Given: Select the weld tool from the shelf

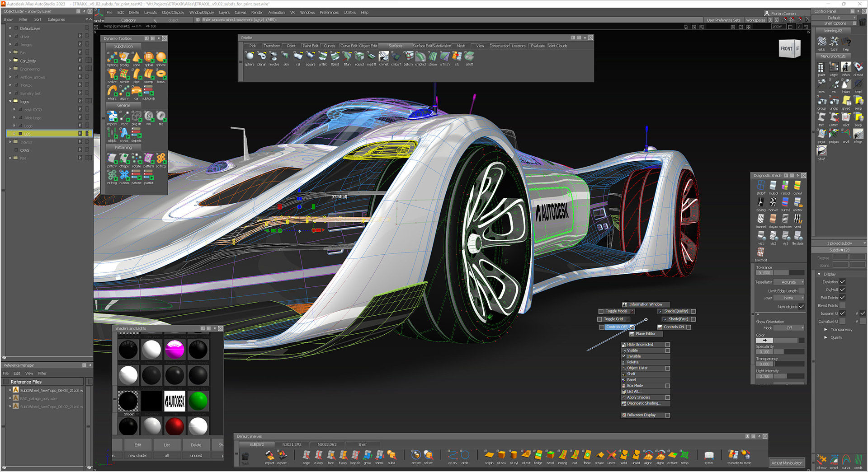Looking at the screenshot, I should point(623,455).
